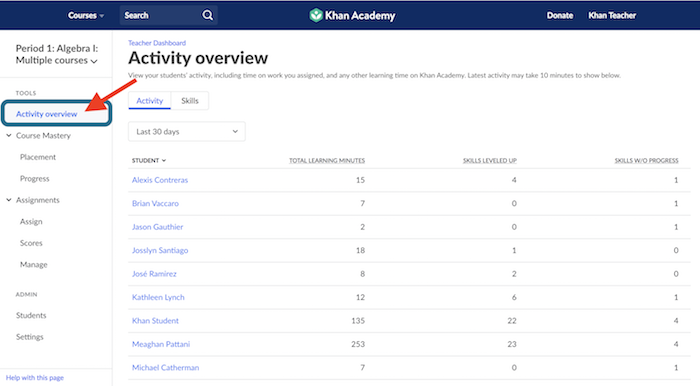Open the Scores page

coord(31,243)
